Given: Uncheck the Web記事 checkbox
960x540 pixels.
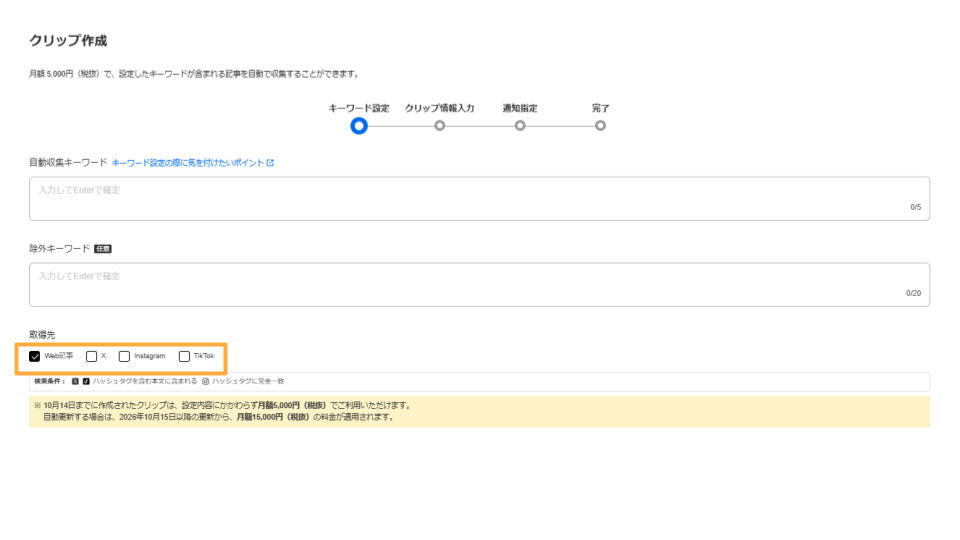Looking at the screenshot, I should point(35,356).
